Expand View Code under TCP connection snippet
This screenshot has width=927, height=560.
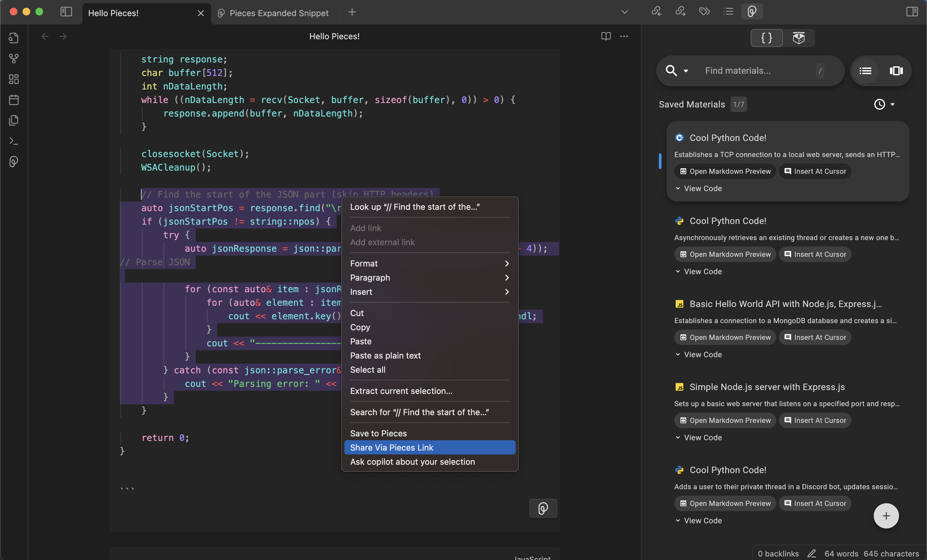(699, 188)
